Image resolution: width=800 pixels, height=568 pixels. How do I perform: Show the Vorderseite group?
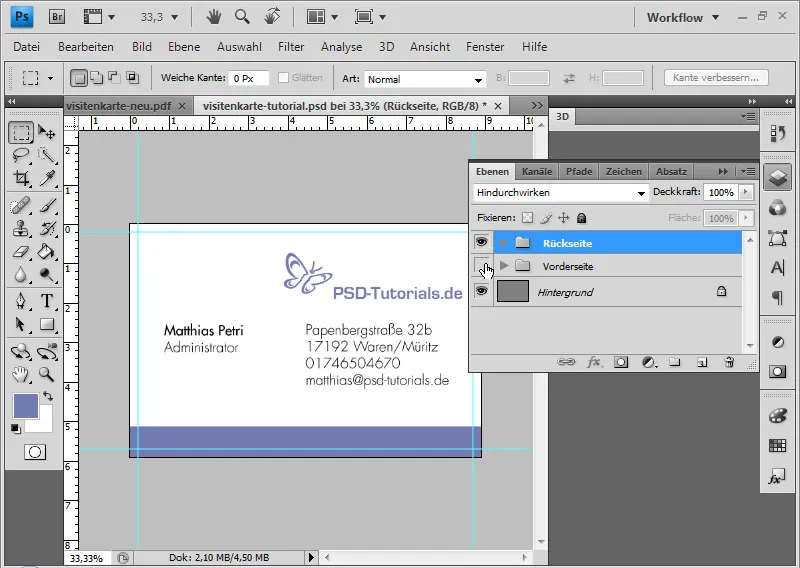[481, 265]
